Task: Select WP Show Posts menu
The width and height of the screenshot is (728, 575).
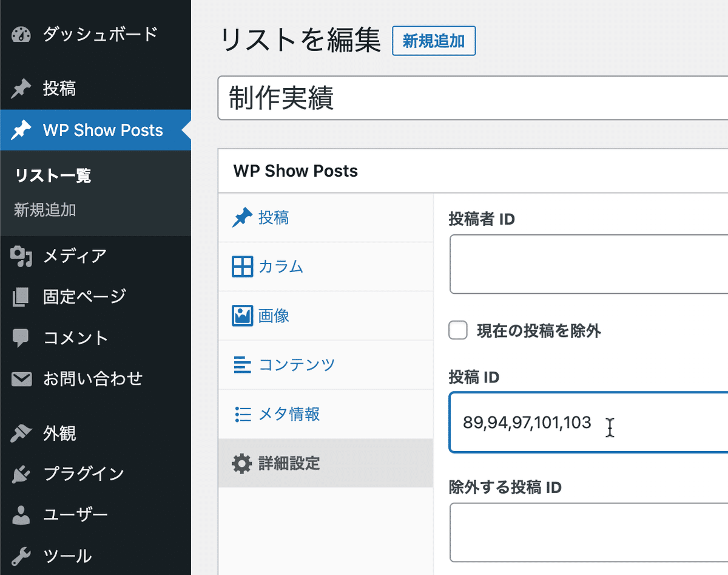Action: pos(96,130)
